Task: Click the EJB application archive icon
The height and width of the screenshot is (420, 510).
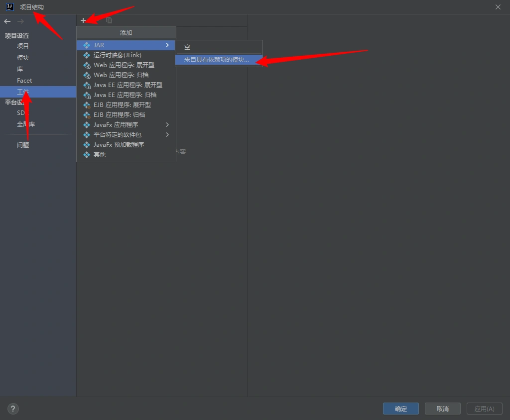Action: [87, 115]
